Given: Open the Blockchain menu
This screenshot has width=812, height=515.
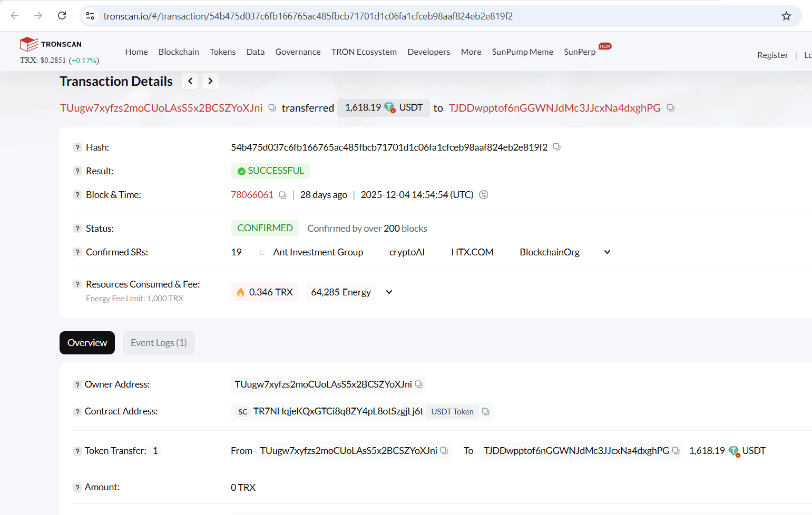Looking at the screenshot, I should [x=179, y=52].
